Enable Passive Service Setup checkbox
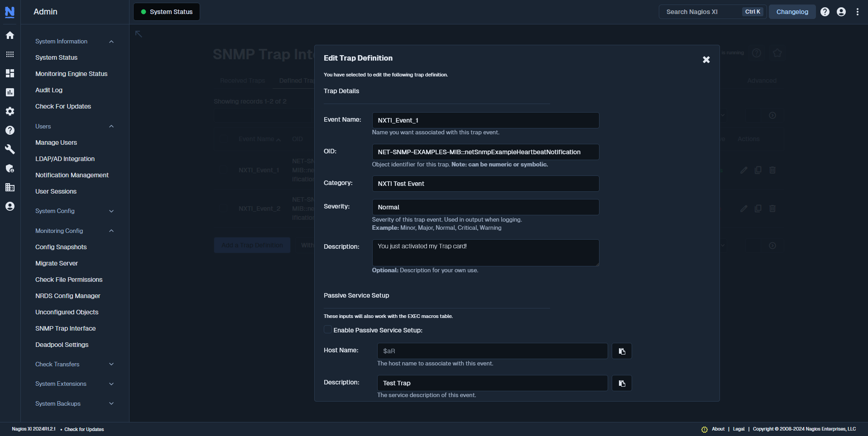Screen dimensions: 868x436 [x=328, y=330]
